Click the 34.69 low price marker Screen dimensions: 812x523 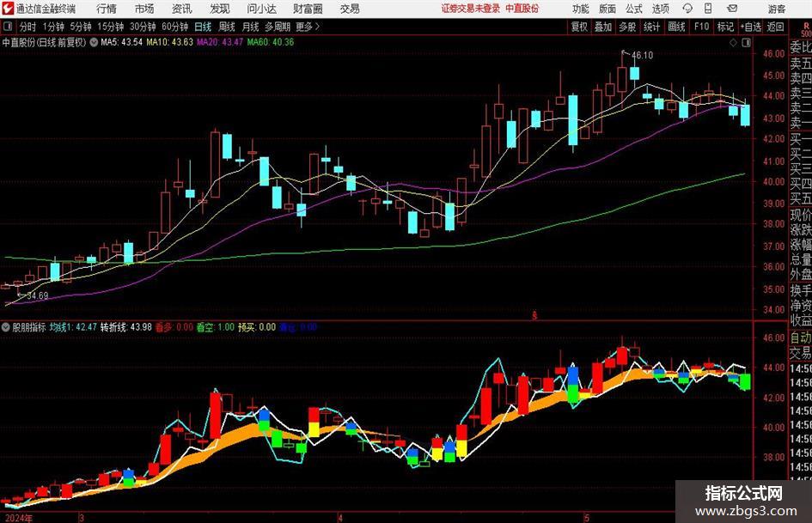point(37,295)
